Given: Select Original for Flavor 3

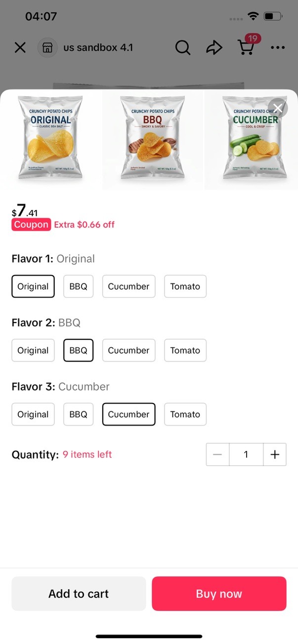Looking at the screenshot, I should (x=33, y=414).
